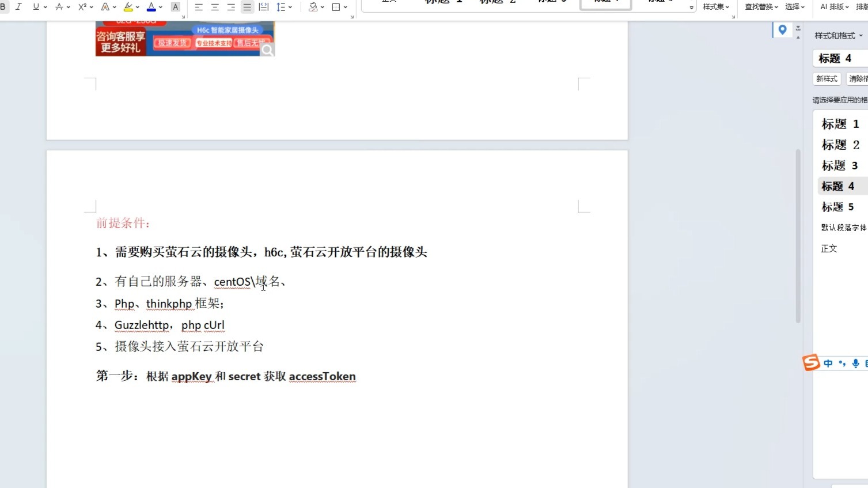The width and height of the screenshot is (868, 488).
Task: Align text right
Action: pos(231,7)
